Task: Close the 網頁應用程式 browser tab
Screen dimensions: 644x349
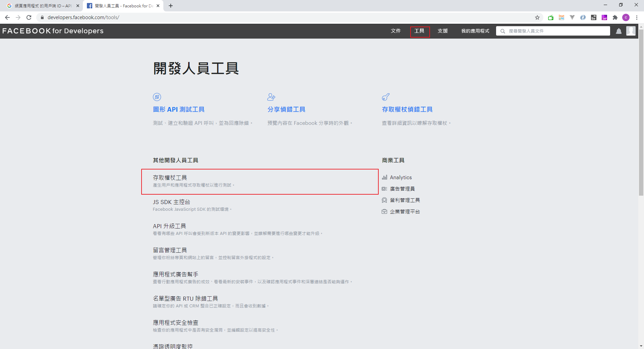Action: [x=78, y=6]
